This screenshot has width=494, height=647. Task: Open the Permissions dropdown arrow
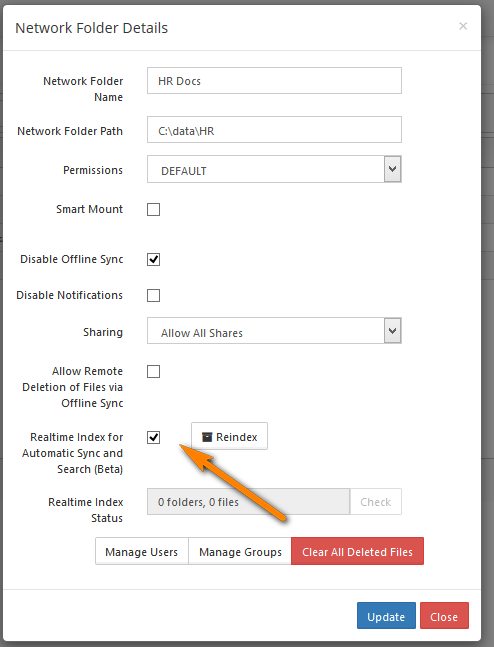tap(392, 169)
